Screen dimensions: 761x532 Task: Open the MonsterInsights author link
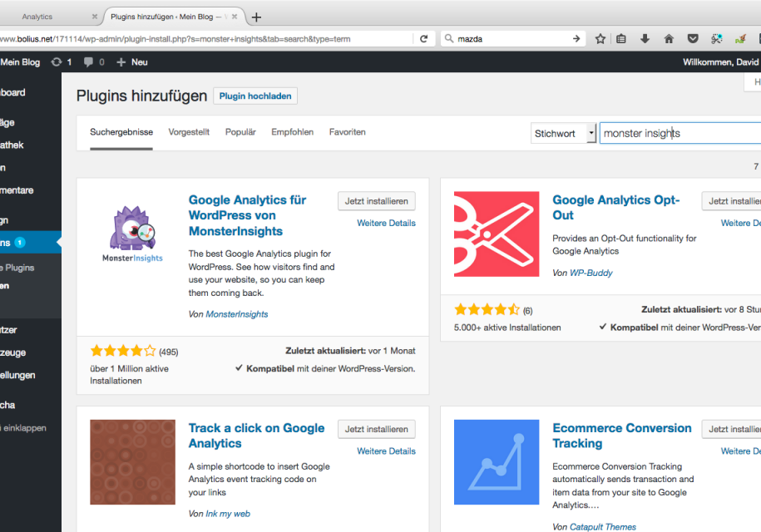tap(237, 314)
